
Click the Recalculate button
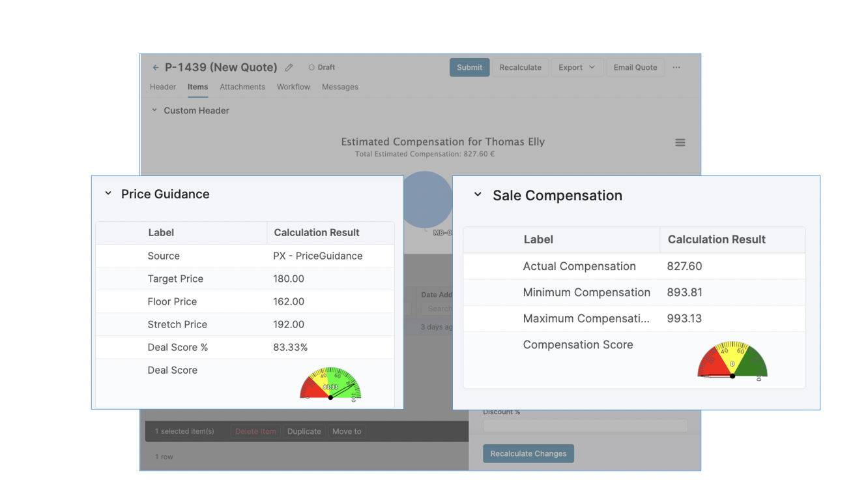click(x=520, y=67)
